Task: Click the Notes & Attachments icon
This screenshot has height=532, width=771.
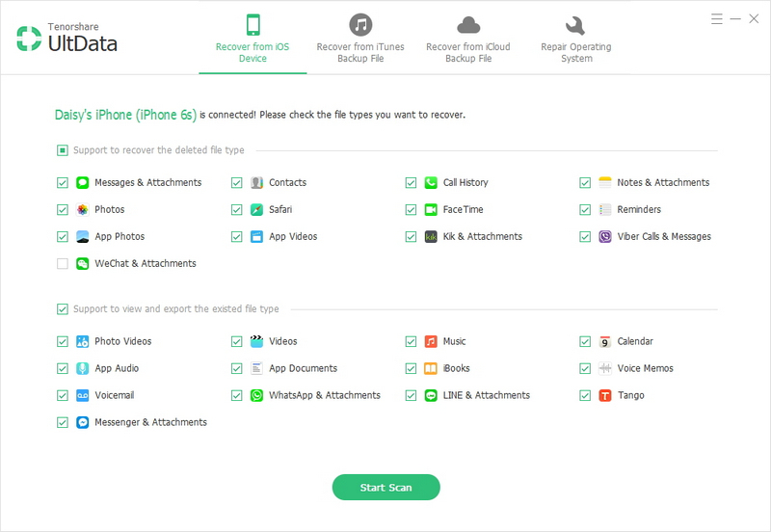Action: (x=605, y=183)
